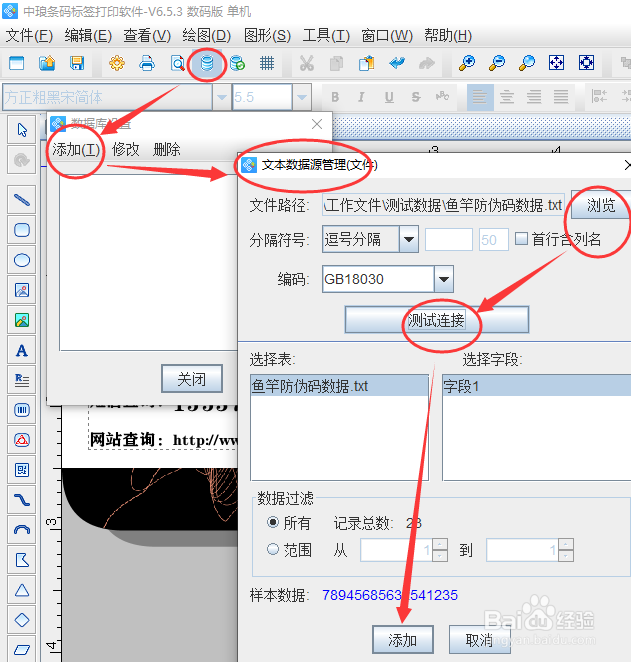This screenshot has height=662, width=631.
Task: Save with the floppy disk icon
Action: pos(77,63)
